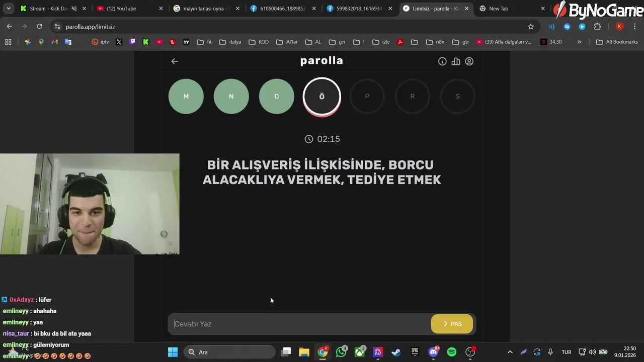Open the Twitch bookmark
This screenshot has height=362, width=644.
(132, 42)
